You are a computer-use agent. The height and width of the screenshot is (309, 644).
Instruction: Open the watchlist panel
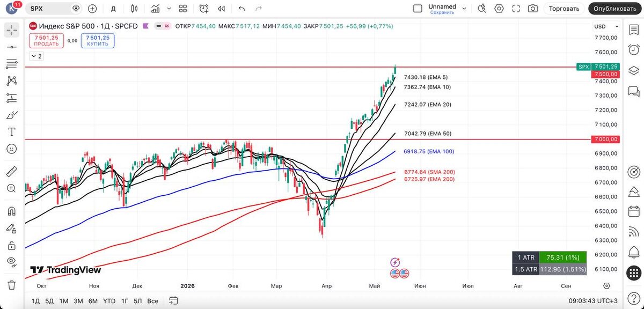(634, 30)
